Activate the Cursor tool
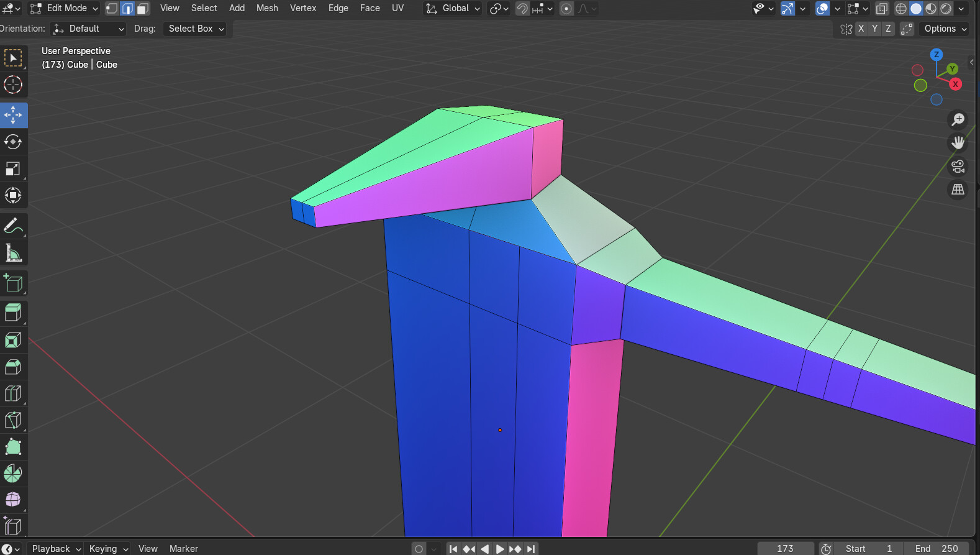 click(x=13, y=85)
